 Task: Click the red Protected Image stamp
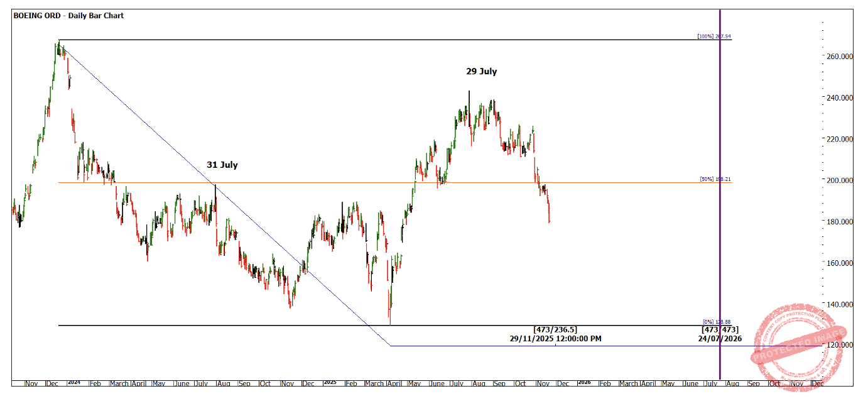(x=796, y=344)
